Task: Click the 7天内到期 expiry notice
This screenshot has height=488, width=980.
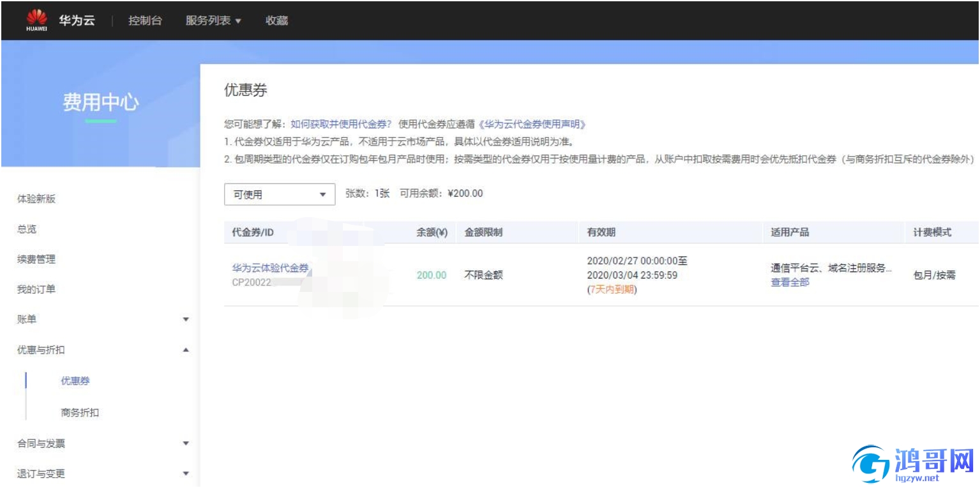Action: [x=612, y=290]
